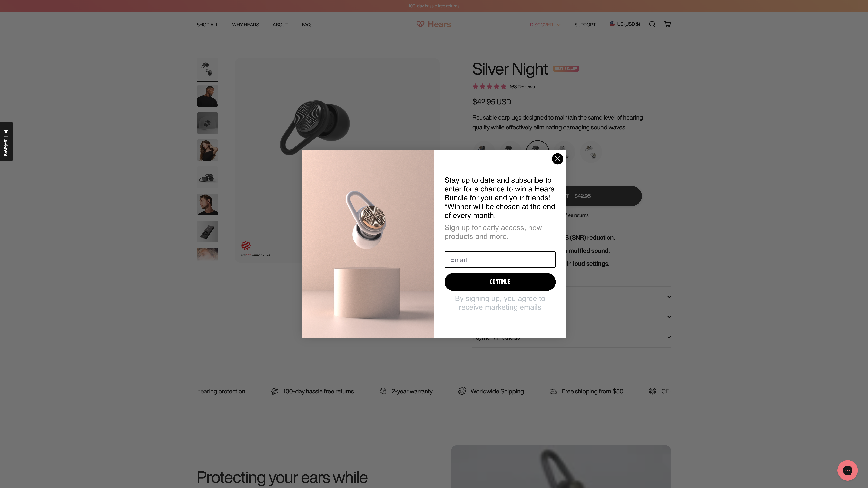Screen dimensions: 868x488
Task: Select the rightmost color variant swatch
Action: [591, 151]
